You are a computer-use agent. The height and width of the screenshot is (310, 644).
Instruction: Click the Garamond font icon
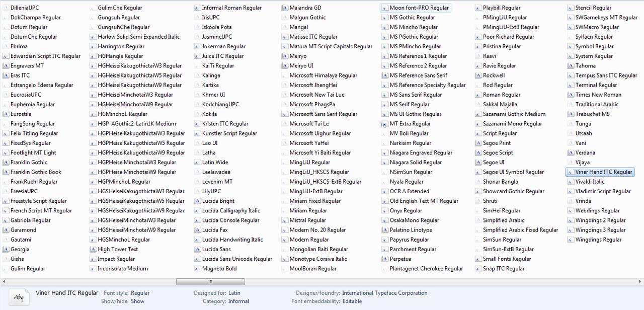pos(6,230)
